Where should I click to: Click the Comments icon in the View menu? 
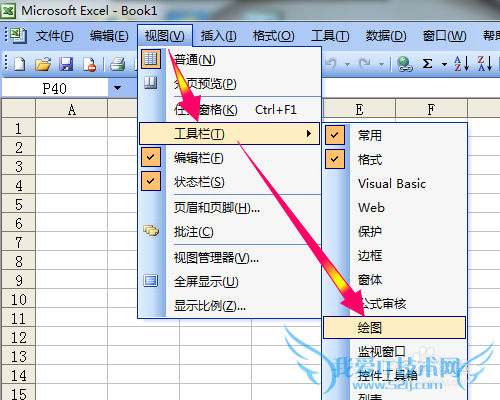click(x=151, y=231)
